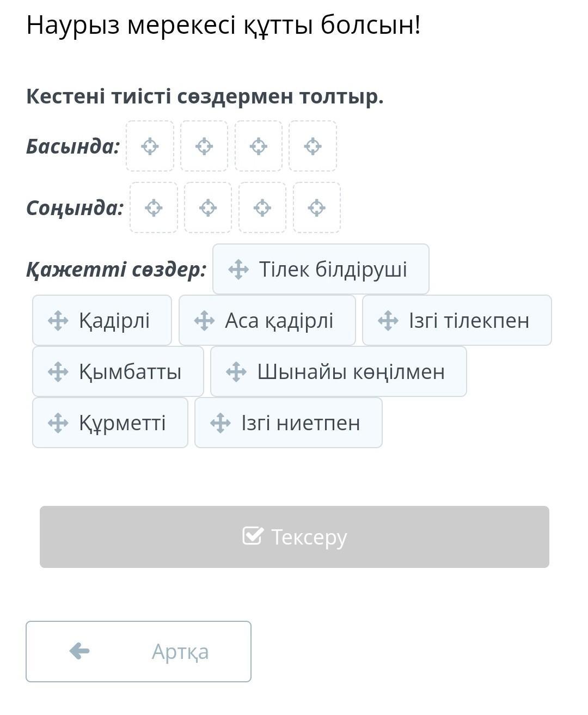The image size is (588, 715).
Task: Click move icon on Құрметті chip
Action: click(58, 423)
